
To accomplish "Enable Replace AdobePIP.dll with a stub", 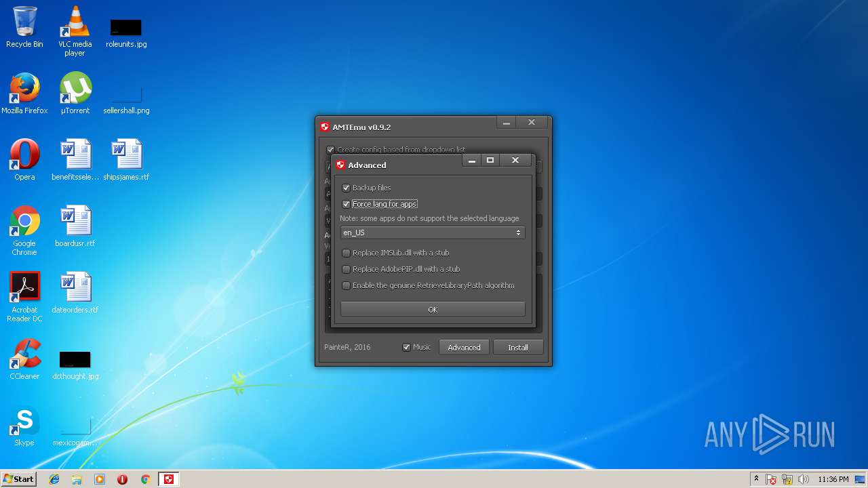I will pyautogui.click(x=346, y=269).
